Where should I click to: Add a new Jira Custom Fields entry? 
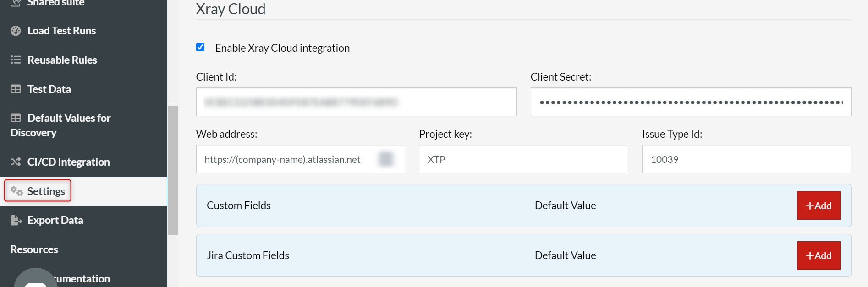819,255
